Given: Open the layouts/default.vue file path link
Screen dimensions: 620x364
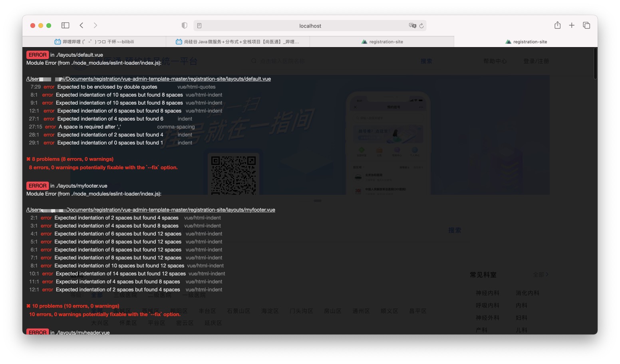Looking at the screenshot, I should (x=149, y=79).
